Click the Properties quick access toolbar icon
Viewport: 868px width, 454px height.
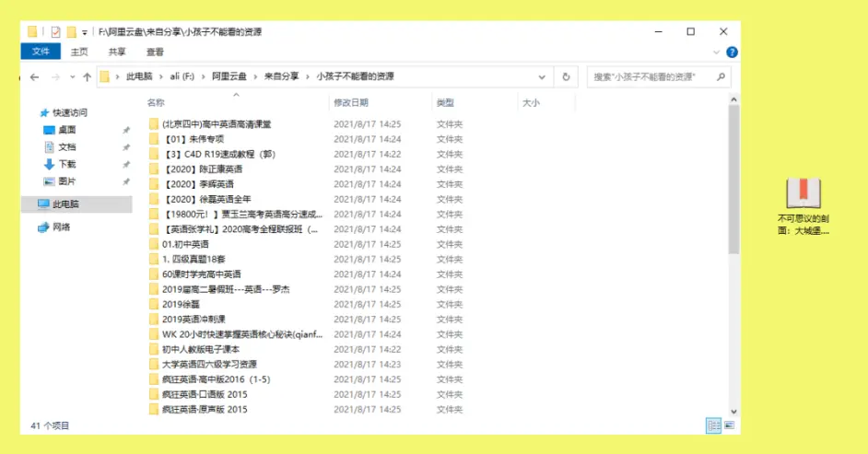[x=55, y=32]
